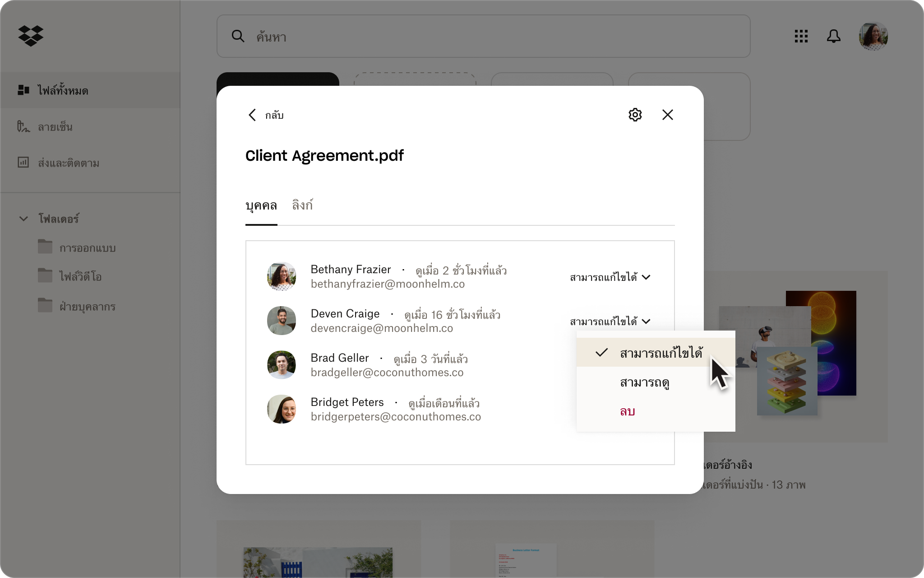
Task: Click the ลายเซ็น signature icon
Action: point(23,126)
